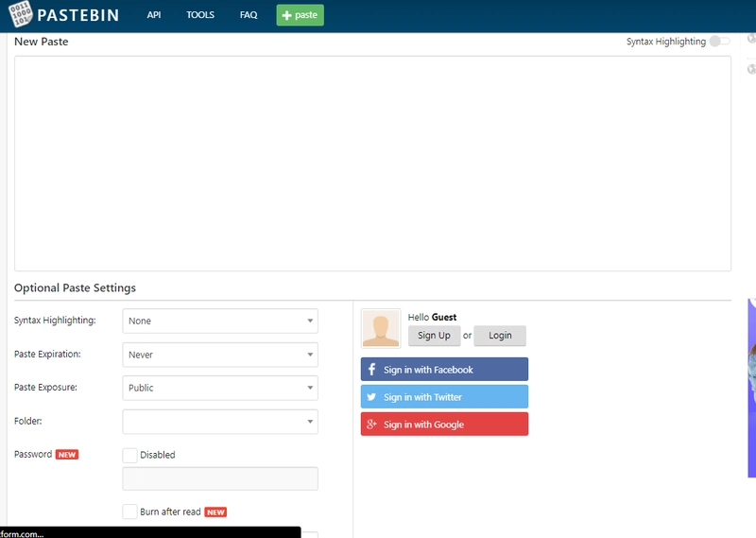Expand the Paste Expiration dropdown
This screenshot has width=756, height=538.
220,355
